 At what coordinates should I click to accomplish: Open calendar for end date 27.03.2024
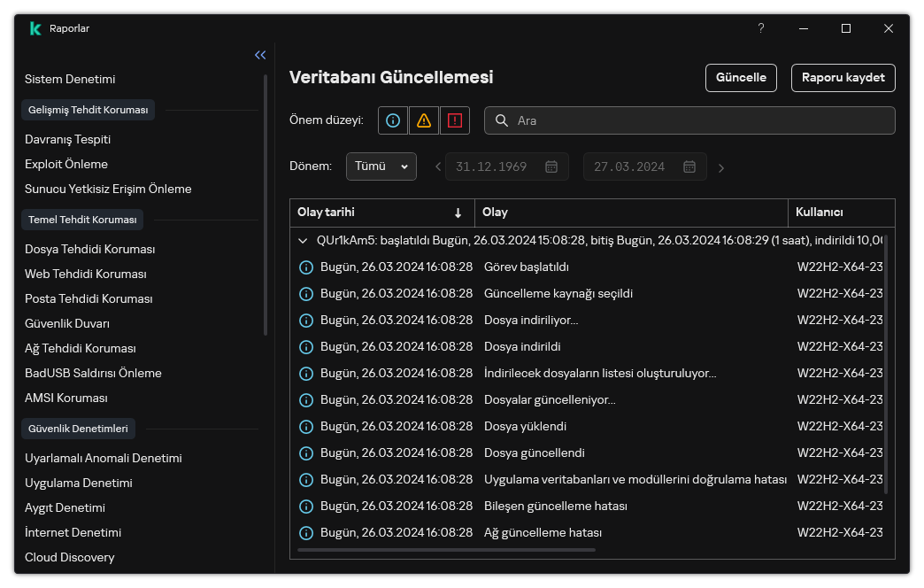point(689,166)
